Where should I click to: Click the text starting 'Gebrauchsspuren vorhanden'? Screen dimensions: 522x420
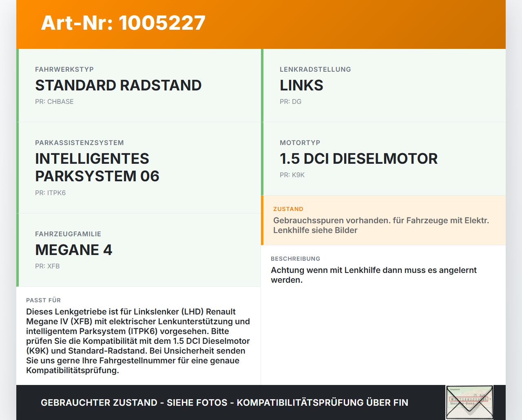click(381, 225)
